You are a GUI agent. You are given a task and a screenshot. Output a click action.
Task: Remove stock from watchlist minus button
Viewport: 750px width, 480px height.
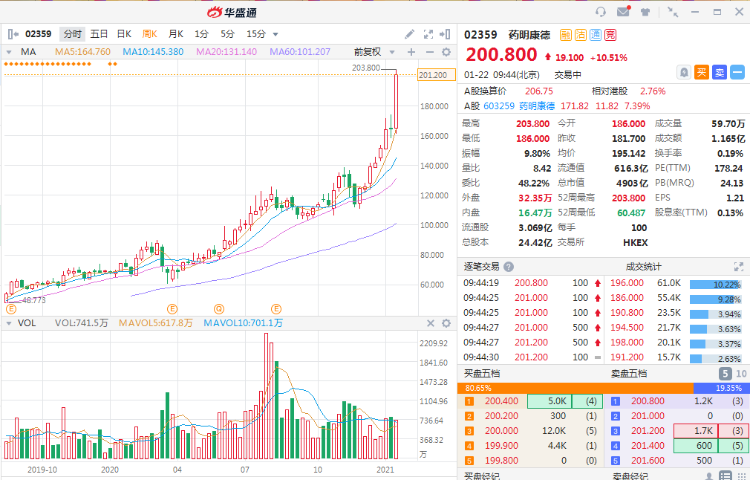coord(737,72)
